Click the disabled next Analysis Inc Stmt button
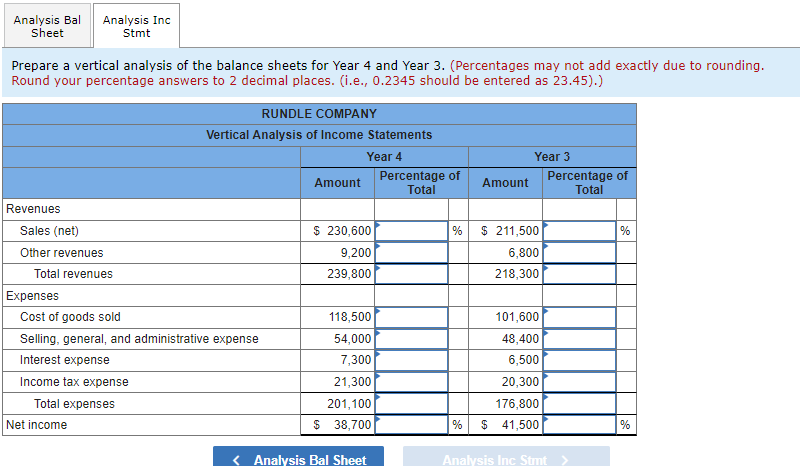 pos(506,457)
